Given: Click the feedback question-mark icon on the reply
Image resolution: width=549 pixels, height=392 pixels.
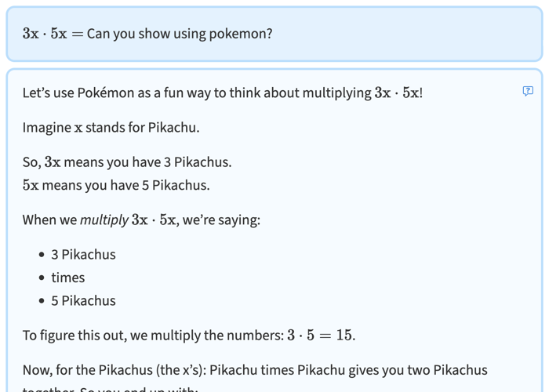Looking at the screenshot, I should click(x=528, y=92).
